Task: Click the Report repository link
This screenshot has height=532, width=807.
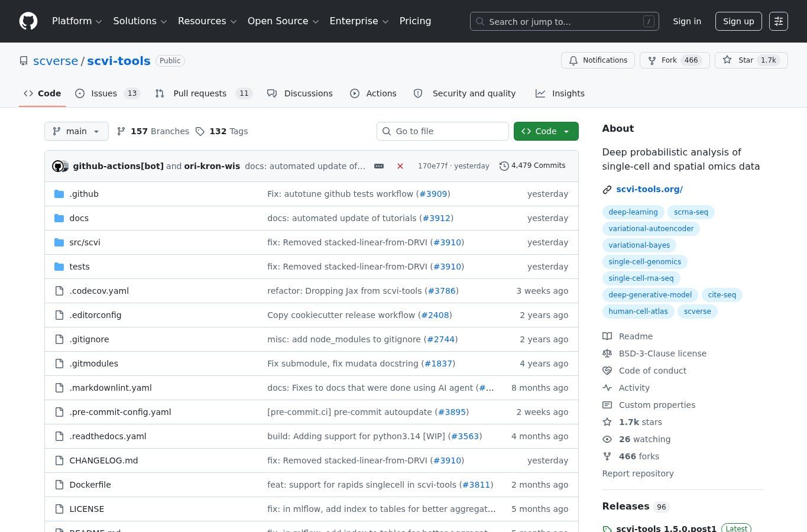Action: coord(638,473)
